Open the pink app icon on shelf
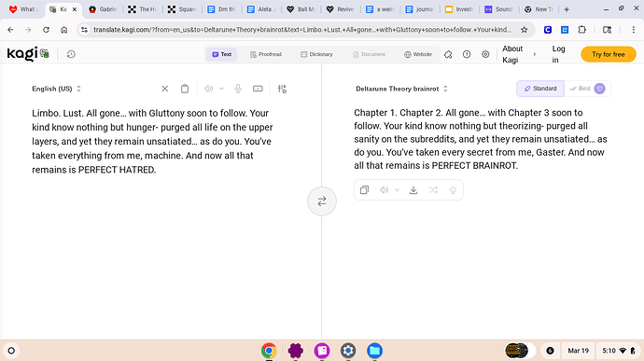 tap(322, 351)
